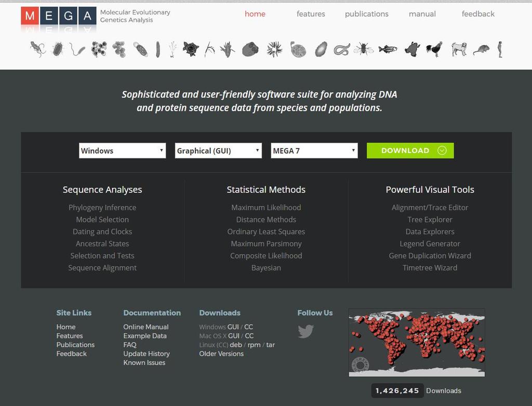The height and width of the screenshot is (406, 532).
Task: Click the dark lumpy blob icon
Action: coord(250,49)
